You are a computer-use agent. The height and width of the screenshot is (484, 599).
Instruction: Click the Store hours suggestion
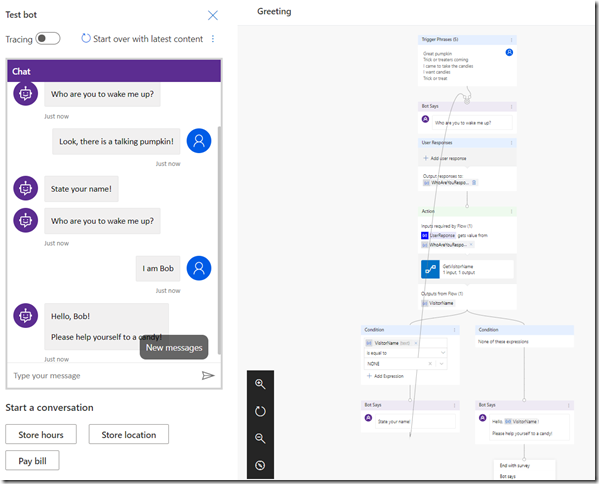click(41, 434)
